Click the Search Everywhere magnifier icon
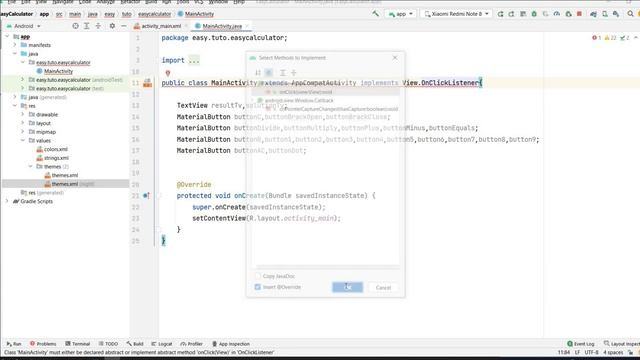Screen dimensions: 640x360 630,14
